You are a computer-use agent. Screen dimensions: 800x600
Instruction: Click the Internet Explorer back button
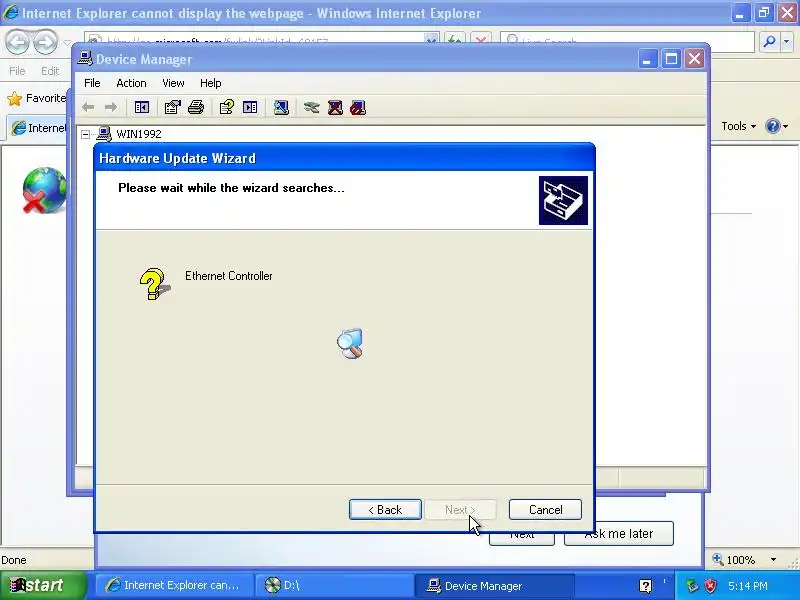(x=17, y=42)
